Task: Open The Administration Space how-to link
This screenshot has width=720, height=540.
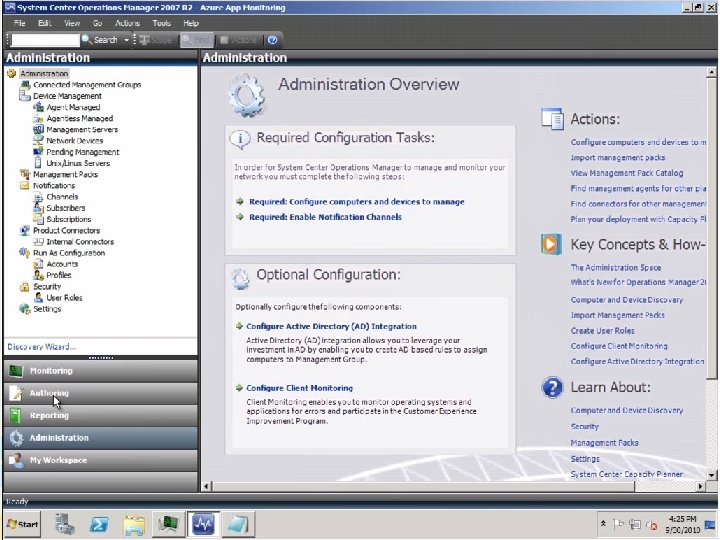Action: coord(616,267)
